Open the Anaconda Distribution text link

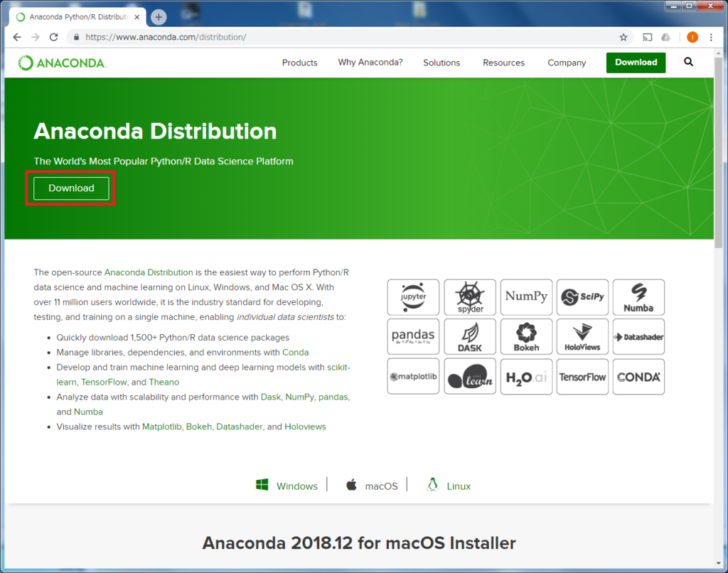[x=149, y=272]
